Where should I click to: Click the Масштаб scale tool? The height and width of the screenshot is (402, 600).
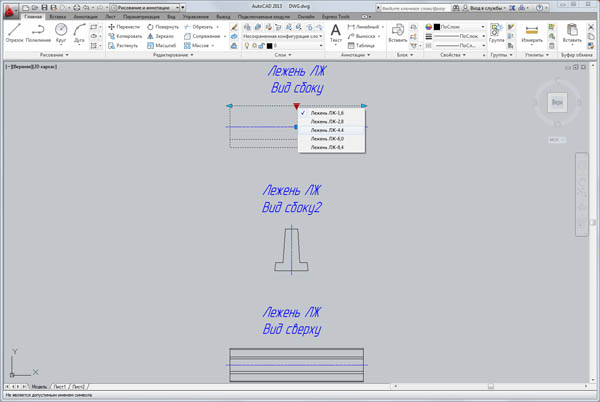click(161, 46)
